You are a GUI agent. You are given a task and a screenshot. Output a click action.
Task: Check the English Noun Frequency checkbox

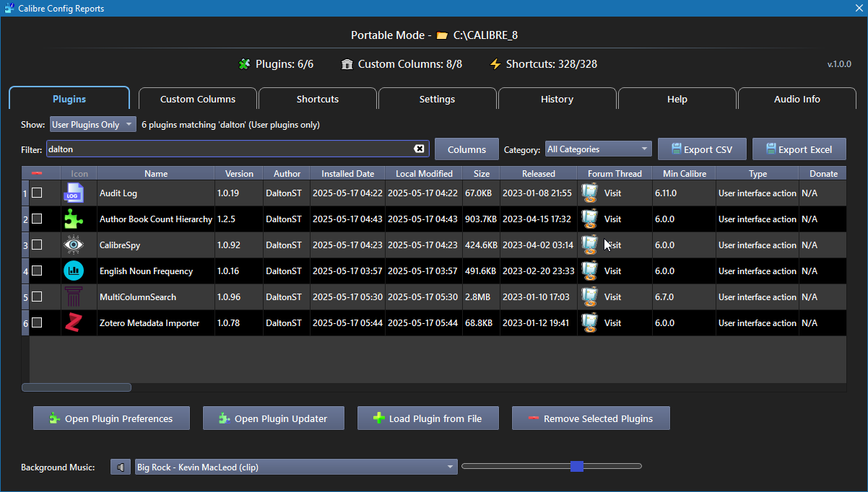(37, 271)
